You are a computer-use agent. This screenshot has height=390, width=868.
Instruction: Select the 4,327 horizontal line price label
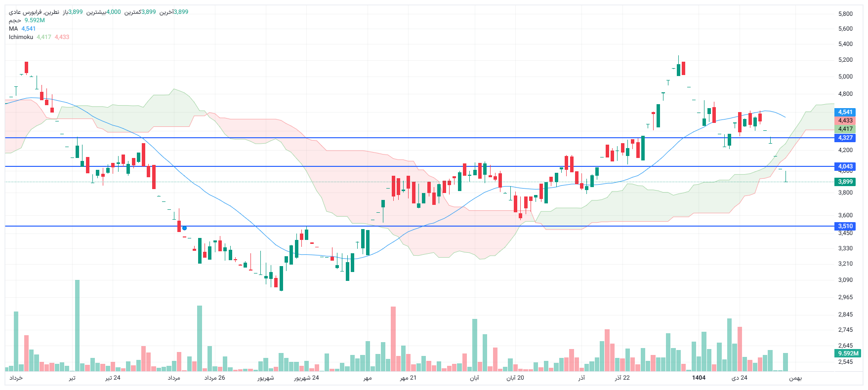pyautogui.click(x=845, y=138)
